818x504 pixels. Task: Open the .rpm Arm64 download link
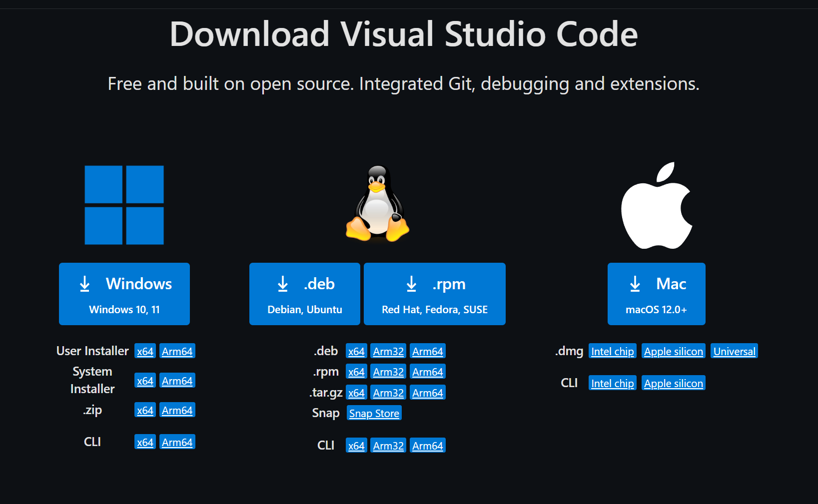click(x=428, y=372)
